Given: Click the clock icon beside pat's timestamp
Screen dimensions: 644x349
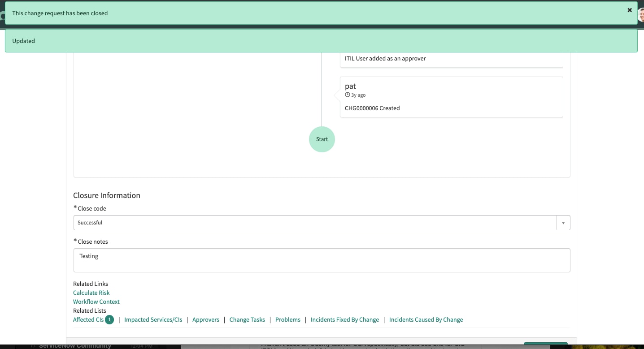Looking at the screenshot, I should coord(348,95).
